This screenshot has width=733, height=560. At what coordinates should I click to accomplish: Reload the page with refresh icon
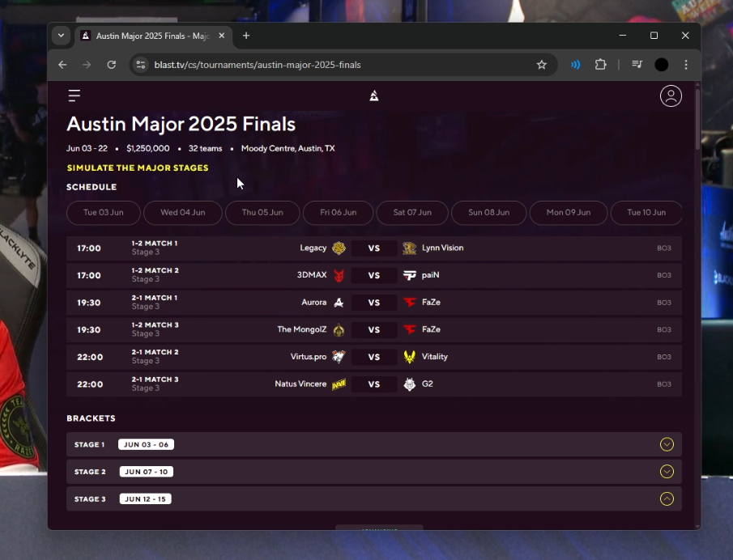point(111,65)
